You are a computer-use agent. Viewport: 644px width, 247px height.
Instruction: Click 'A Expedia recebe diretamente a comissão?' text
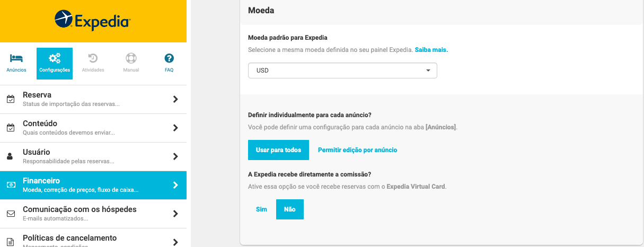310,174
